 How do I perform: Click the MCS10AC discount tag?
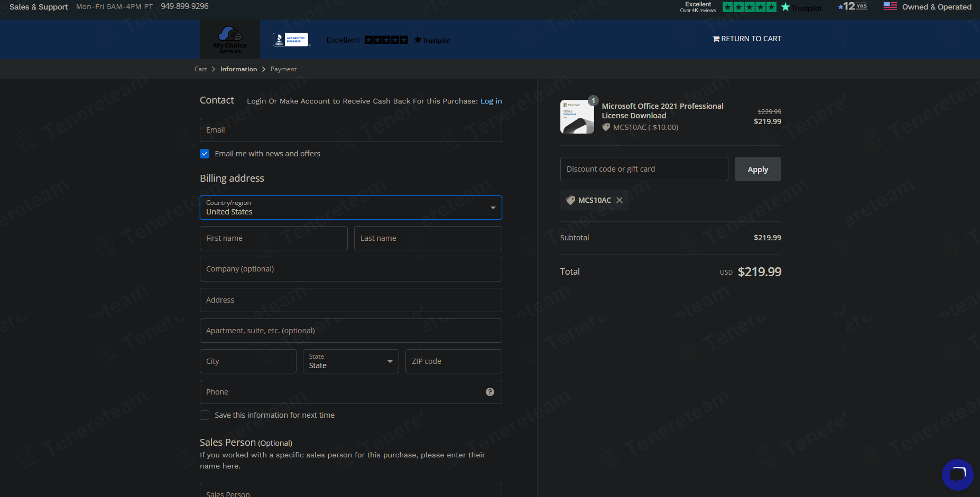[x=594, y=200]
